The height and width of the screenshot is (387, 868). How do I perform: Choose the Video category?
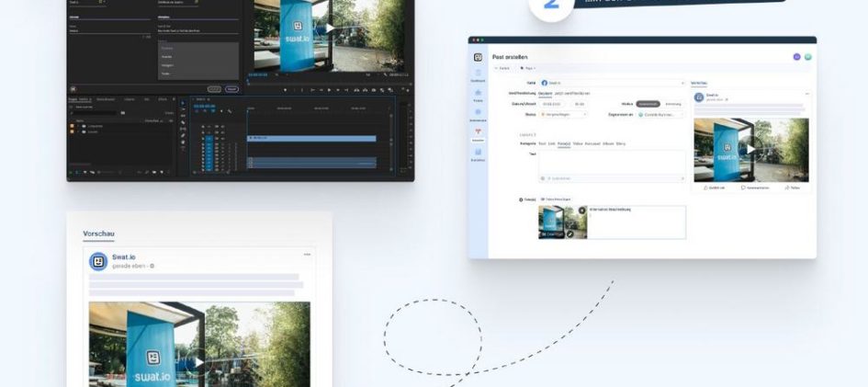click(578, 143)
